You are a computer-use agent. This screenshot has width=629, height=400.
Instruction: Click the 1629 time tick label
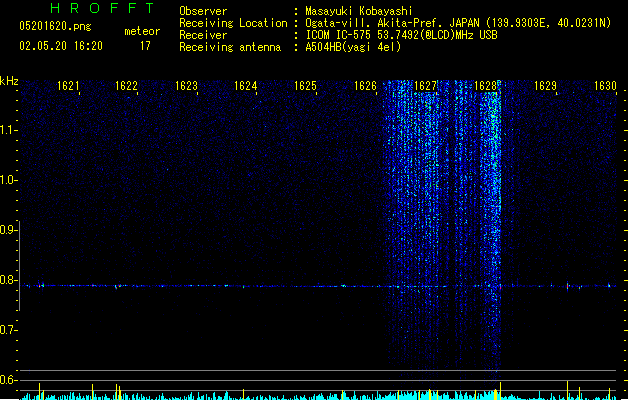pos(546,86)
